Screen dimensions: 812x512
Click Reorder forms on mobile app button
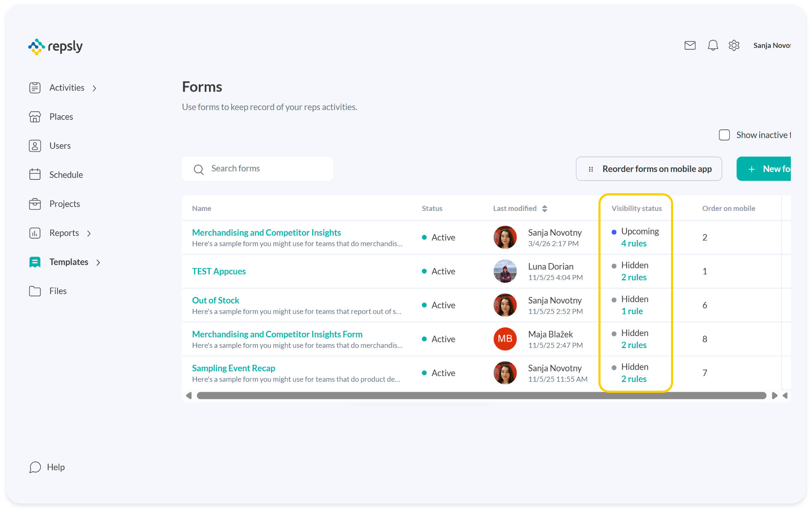click(648, 169)
